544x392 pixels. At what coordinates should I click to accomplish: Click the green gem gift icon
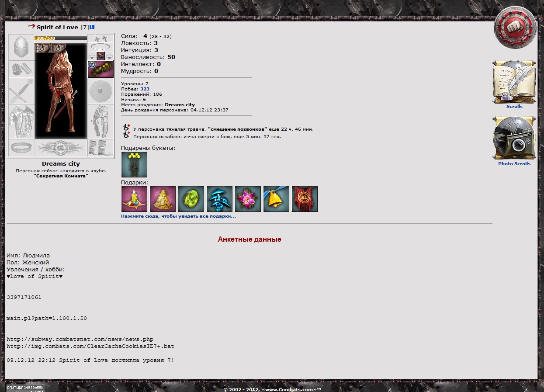(191, 199)
